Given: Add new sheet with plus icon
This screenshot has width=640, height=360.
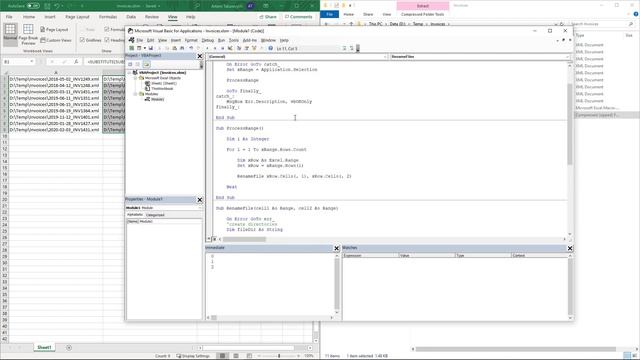Looking at the screenshot, I should pyautogui.click(x=69, y=348).
